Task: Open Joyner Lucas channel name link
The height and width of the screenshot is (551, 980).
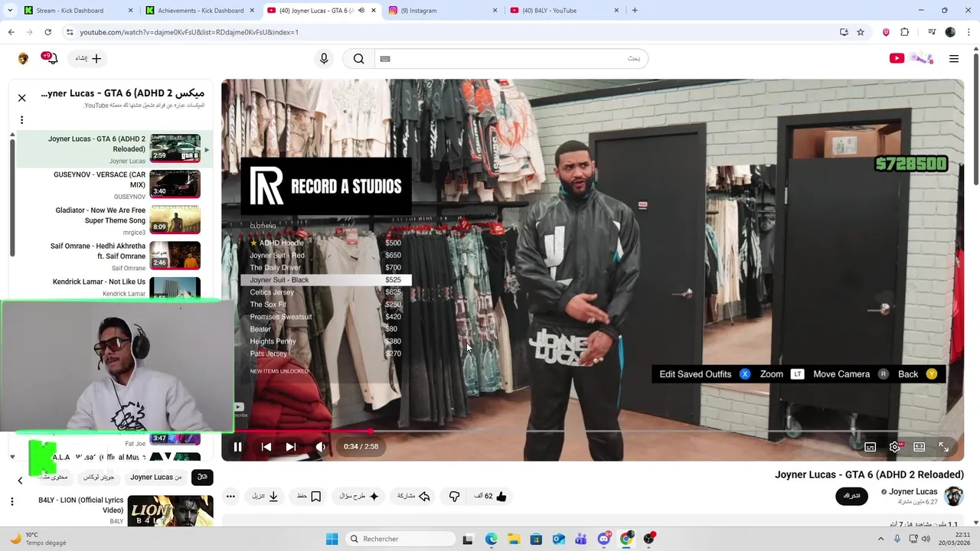Action: (913, 492)
